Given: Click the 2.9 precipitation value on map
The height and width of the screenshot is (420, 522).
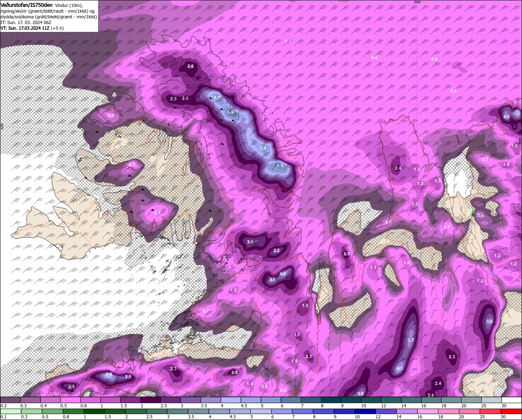Looking at the screenshot, I should tap(347, 254).
